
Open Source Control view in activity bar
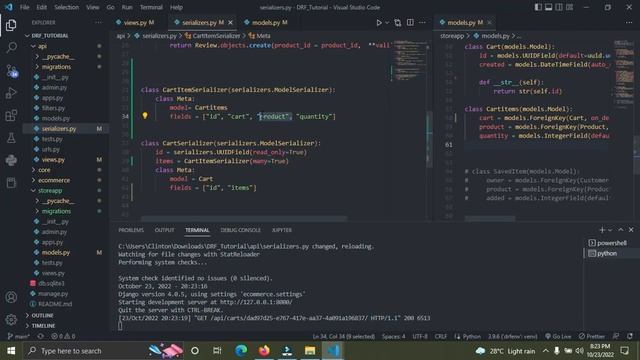pos(11,71)
